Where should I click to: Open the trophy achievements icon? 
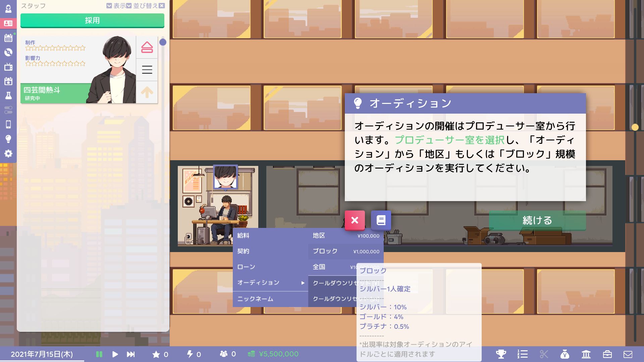coord(501,354)
